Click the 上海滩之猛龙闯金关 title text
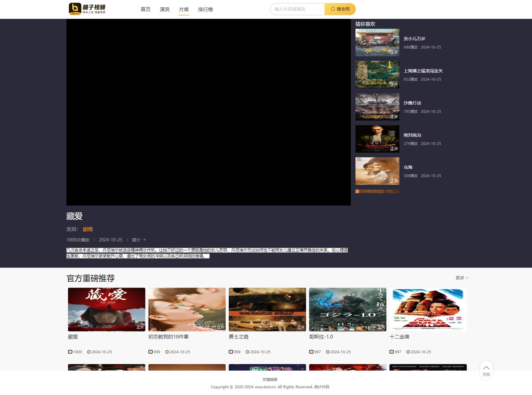The image size is (532, 395). pos(423,71)
